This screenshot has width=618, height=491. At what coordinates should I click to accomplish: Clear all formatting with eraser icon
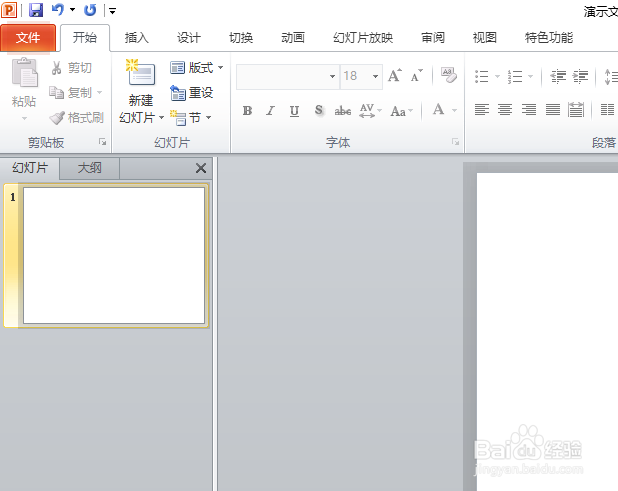[449, 75]
